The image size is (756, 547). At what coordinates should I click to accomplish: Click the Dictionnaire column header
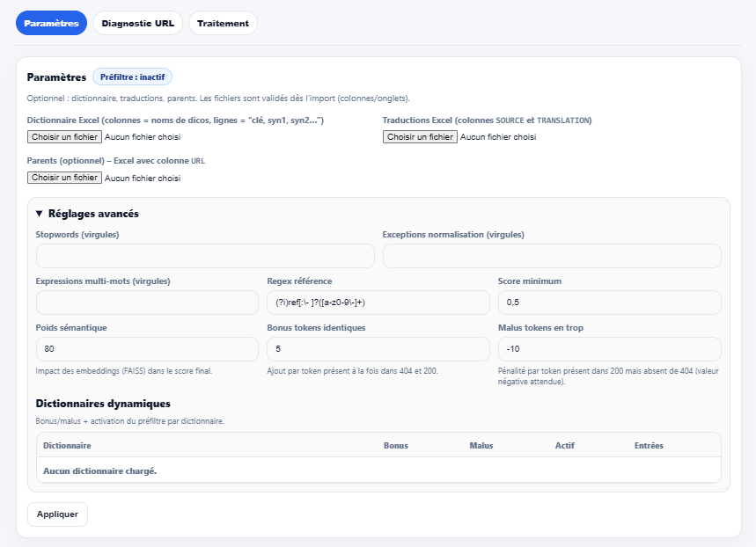[67, 446]
